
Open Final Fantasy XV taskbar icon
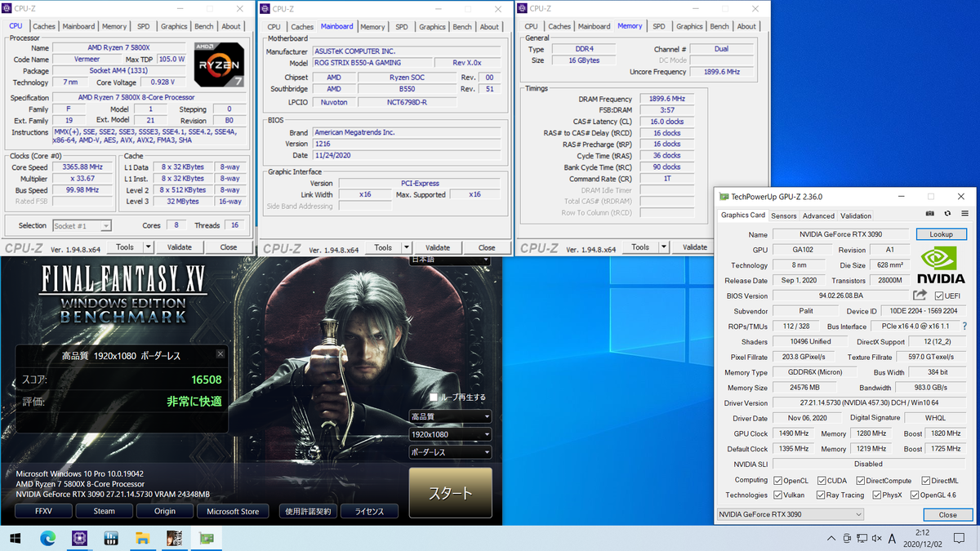pyautogui.click(x=174, y=538)
